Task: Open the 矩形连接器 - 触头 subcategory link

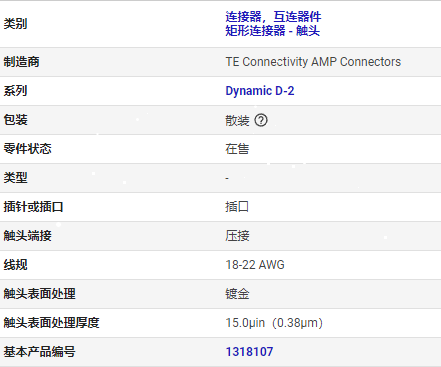Action: (272, 31)
